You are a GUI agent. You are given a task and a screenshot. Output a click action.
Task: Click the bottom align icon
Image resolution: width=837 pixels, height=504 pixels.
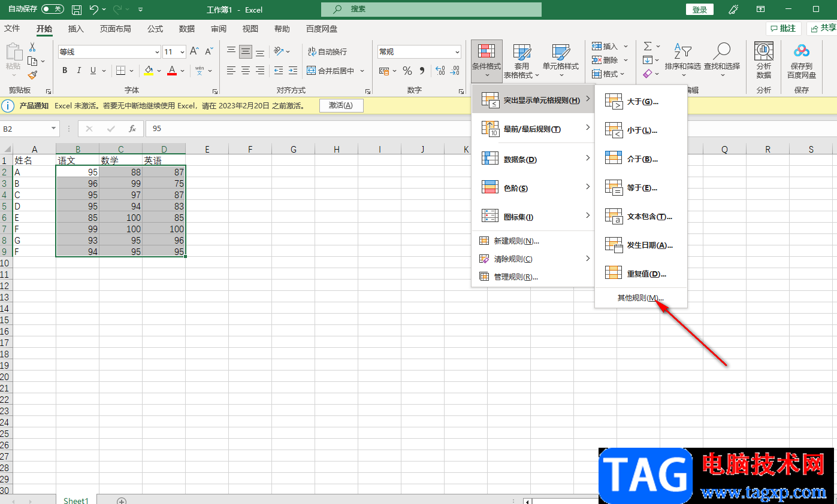click(x=260, y=51)
